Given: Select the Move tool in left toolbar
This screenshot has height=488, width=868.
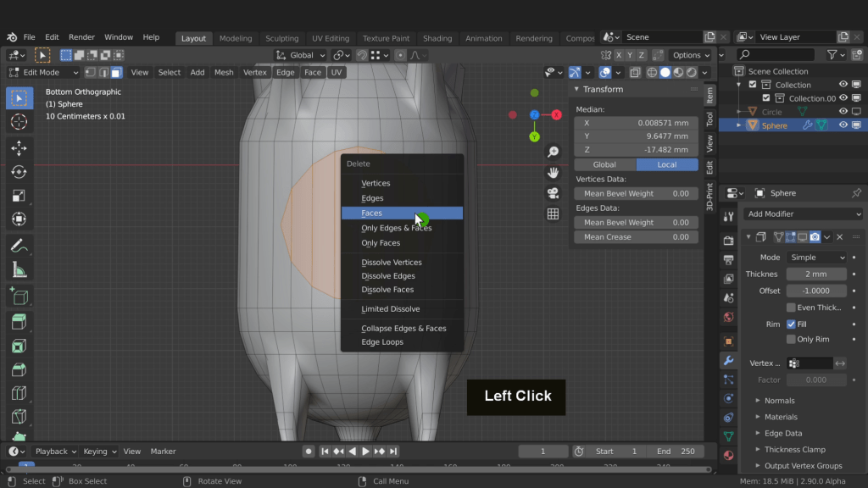Looking at the screenshot, I should point(19,148).
